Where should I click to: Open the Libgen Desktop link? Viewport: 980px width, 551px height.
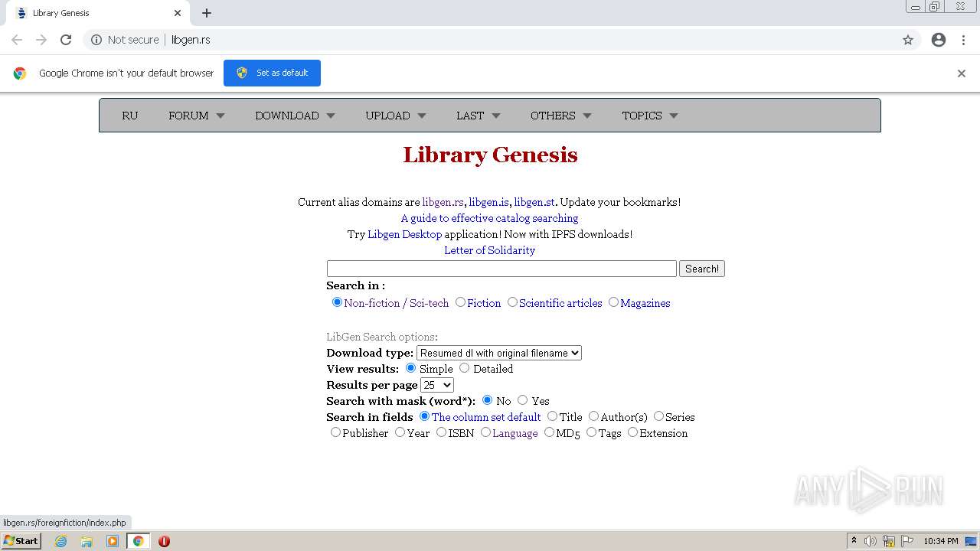pyautogui.click(x=404, y=234)
